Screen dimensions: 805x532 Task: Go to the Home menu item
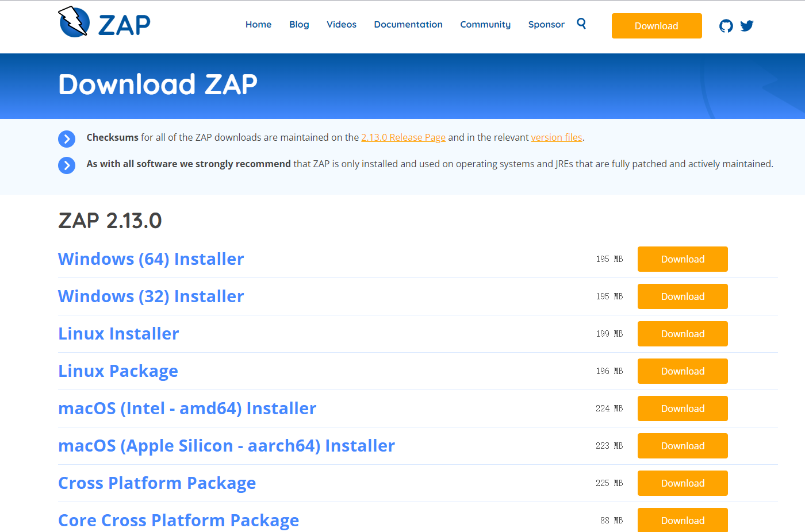click(x=258, y=25)
